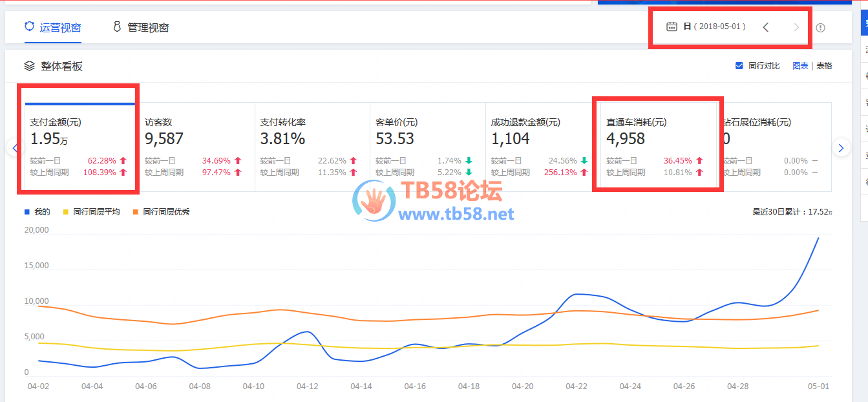
Task: Switch to 表格 view
Action: (824, 66)
